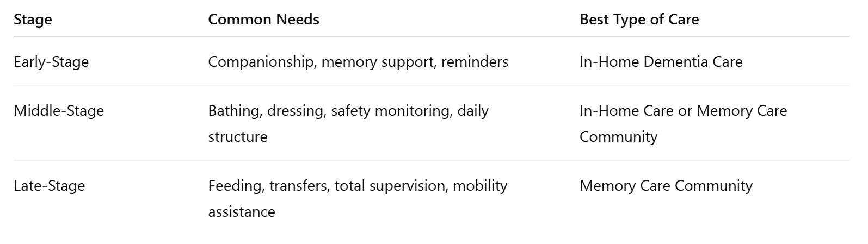868x244 pixels.
Task: Click the Best Type of Care header
Action: tap(639, 20)
